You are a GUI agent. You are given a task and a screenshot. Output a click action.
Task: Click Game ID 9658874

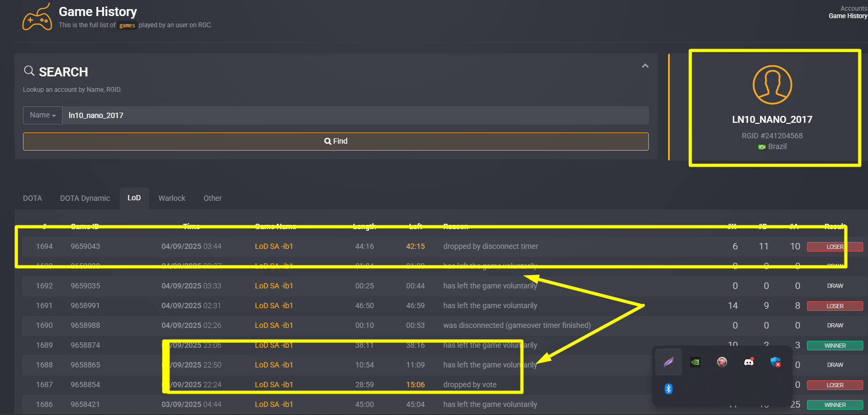click(86, 345)
